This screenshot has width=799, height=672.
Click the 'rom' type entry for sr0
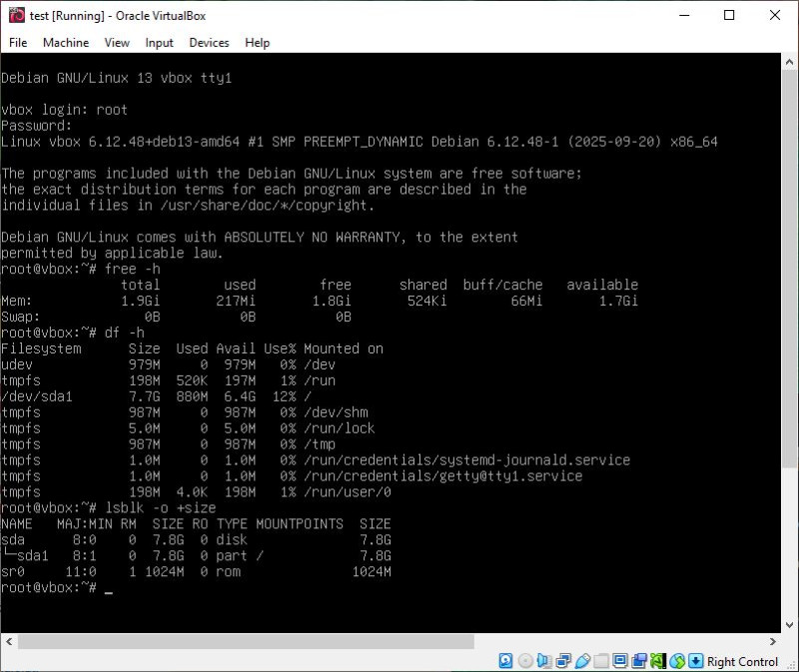[x=228, y=571]
